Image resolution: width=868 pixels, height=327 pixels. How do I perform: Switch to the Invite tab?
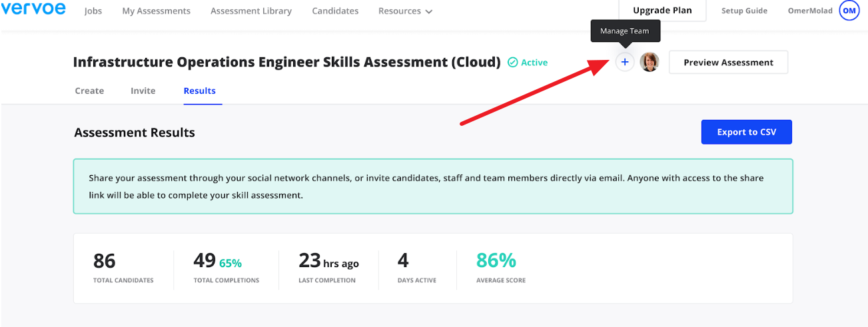[143, 91]
